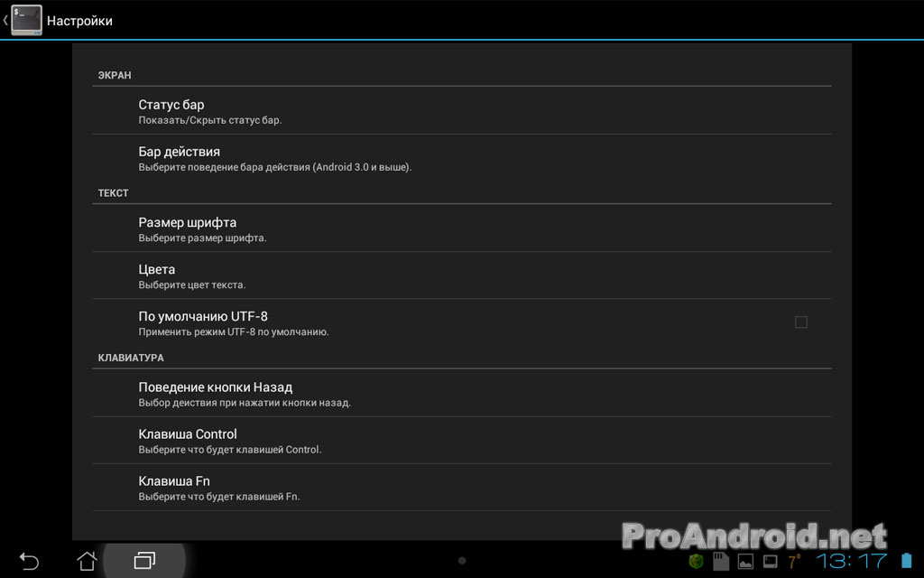Enable the UTF-8 default checkbox

pos(801,322)
